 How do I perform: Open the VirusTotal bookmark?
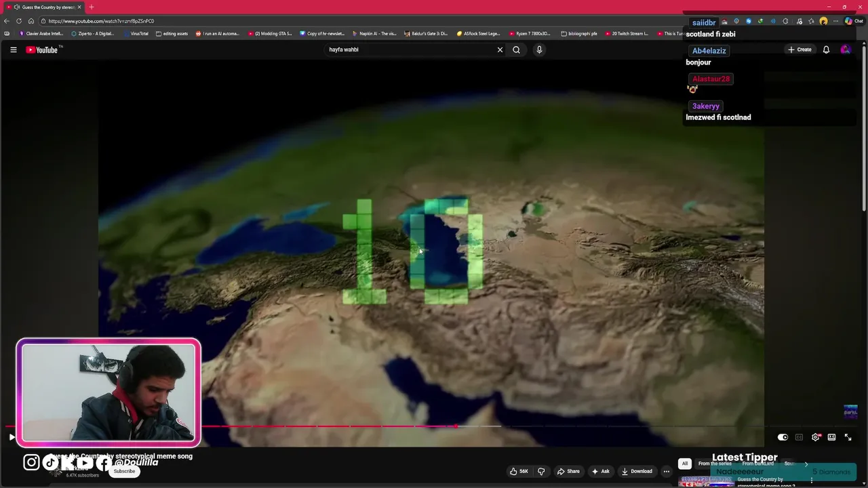[136, 33]
